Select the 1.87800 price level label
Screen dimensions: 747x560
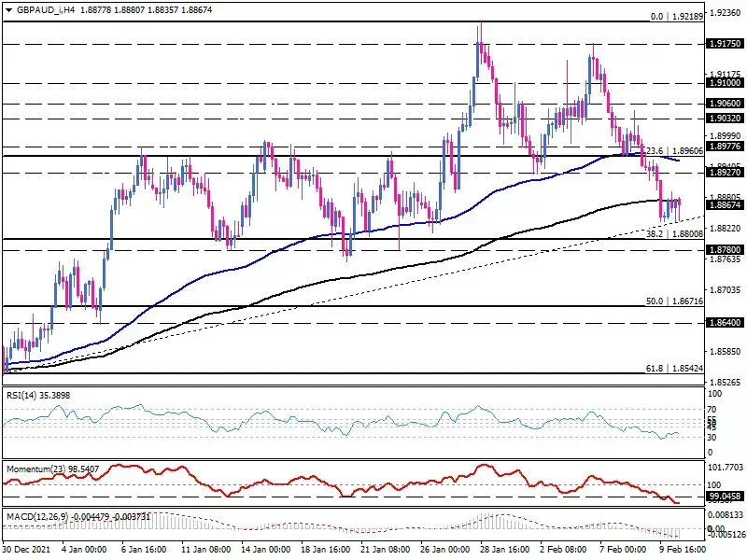pyautogui.click(x=725, y=250)
